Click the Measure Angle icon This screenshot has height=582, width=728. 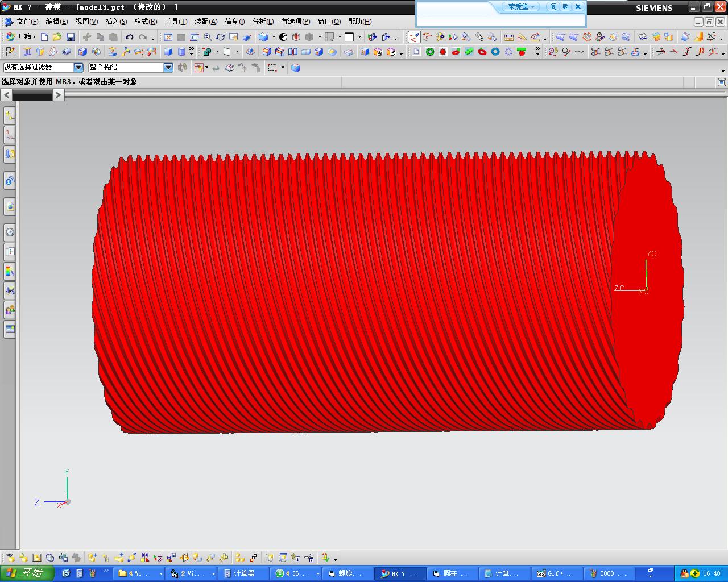point(522,37)
